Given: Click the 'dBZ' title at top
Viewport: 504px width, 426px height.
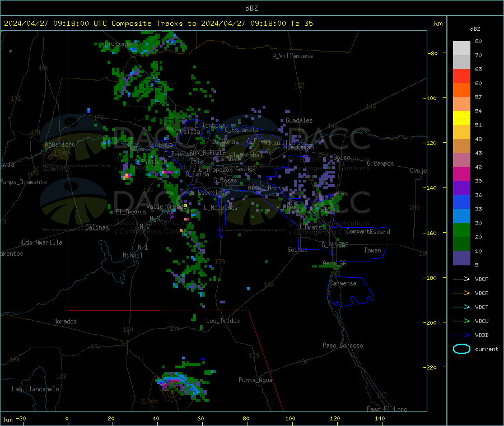Looking at the screenshot, I should [251, 8].
